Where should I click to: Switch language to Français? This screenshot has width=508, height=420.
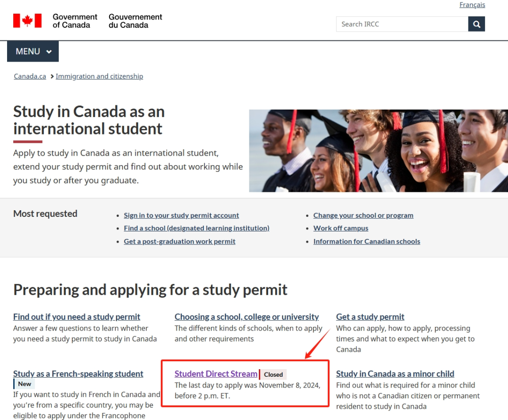472,5
